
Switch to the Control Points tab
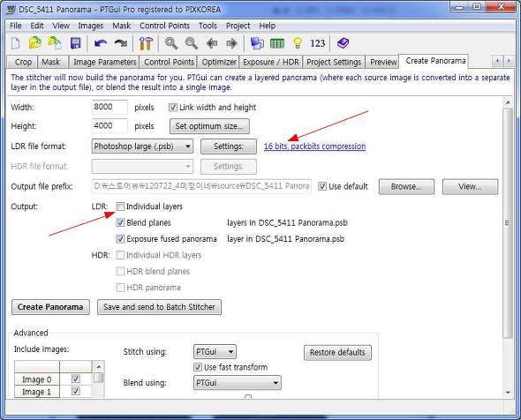click(169, 62)
